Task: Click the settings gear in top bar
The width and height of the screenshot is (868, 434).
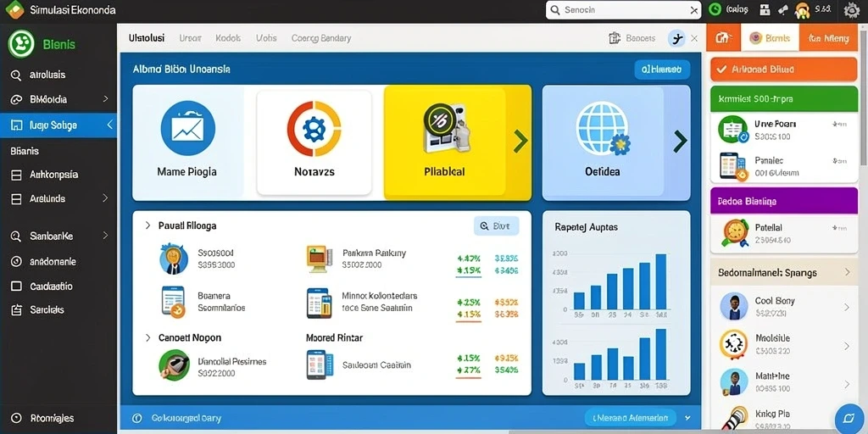Action: point(851,10)
